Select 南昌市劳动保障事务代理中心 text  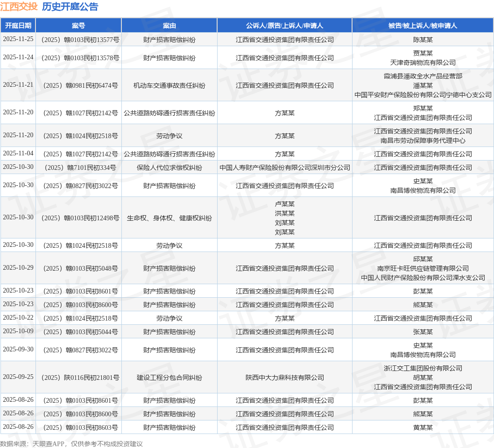coord(423,140)
